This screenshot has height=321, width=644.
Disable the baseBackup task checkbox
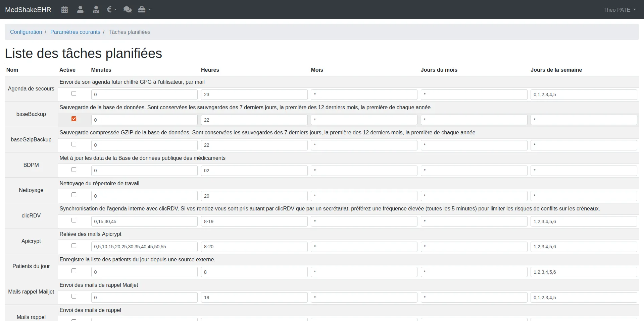[x=74, y=119]
